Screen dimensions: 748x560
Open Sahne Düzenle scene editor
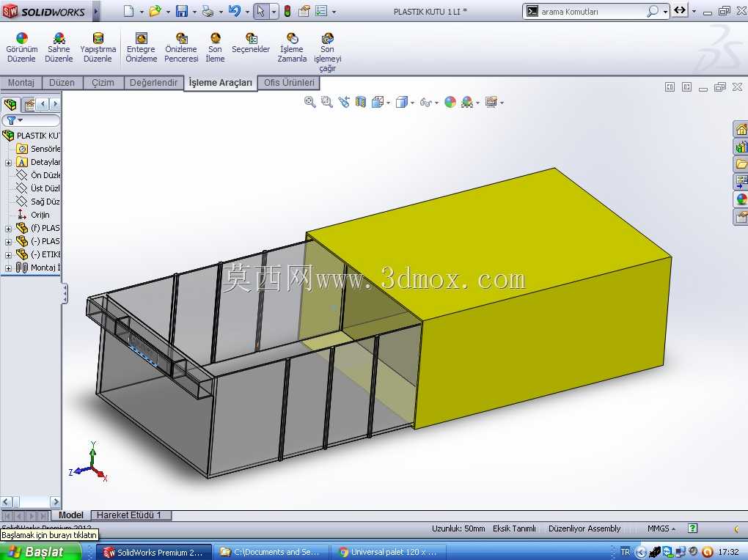pyautogui.click(x=59, y=48)
